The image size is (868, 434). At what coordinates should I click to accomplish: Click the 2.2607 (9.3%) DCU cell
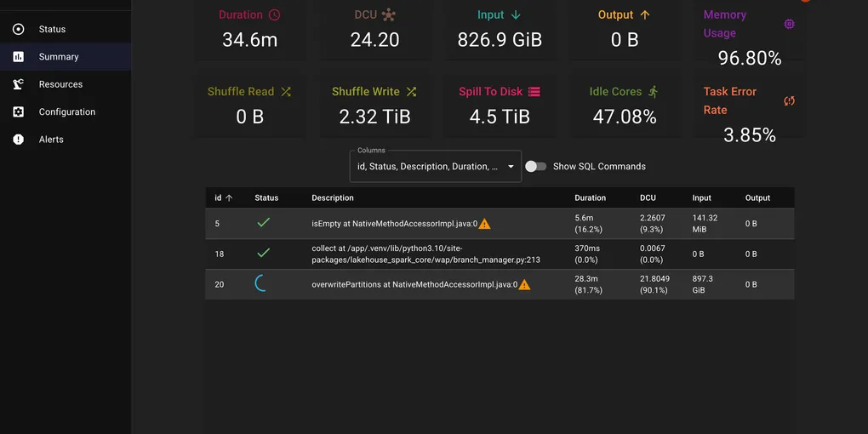pyautogui.click(x=653, y=224)
